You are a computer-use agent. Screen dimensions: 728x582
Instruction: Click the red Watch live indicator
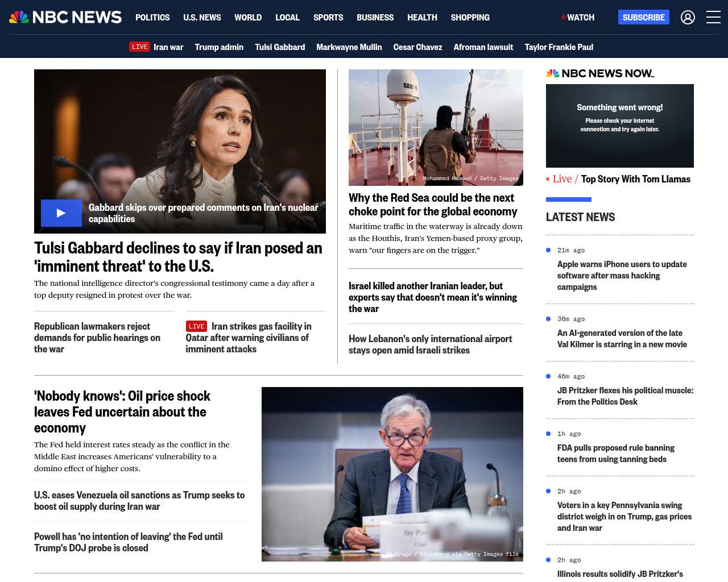pos(578,18)
